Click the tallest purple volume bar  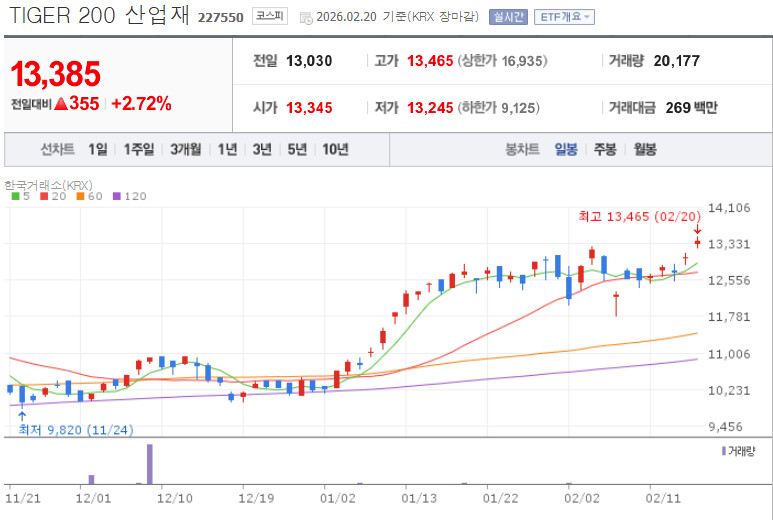point(149,464)
